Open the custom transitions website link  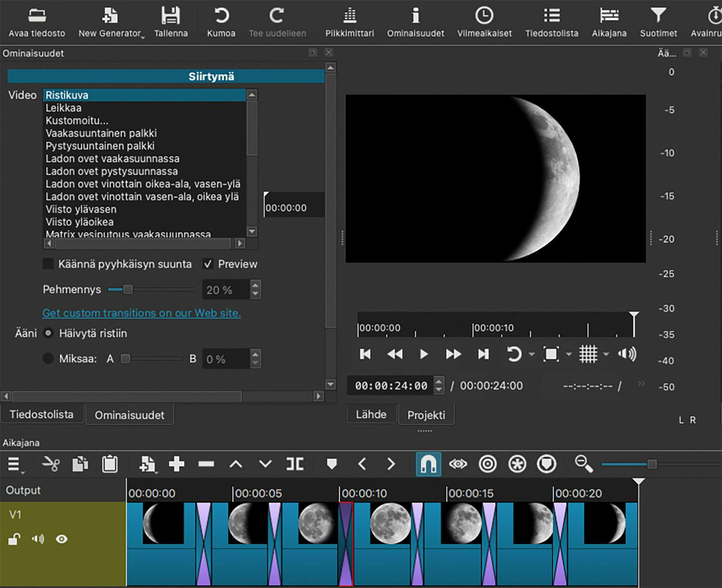click(142, 313)
